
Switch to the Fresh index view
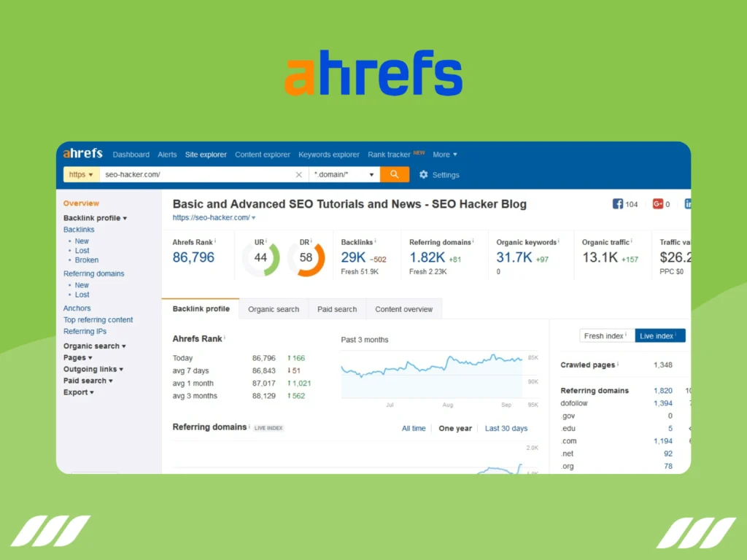click(605, 335)
